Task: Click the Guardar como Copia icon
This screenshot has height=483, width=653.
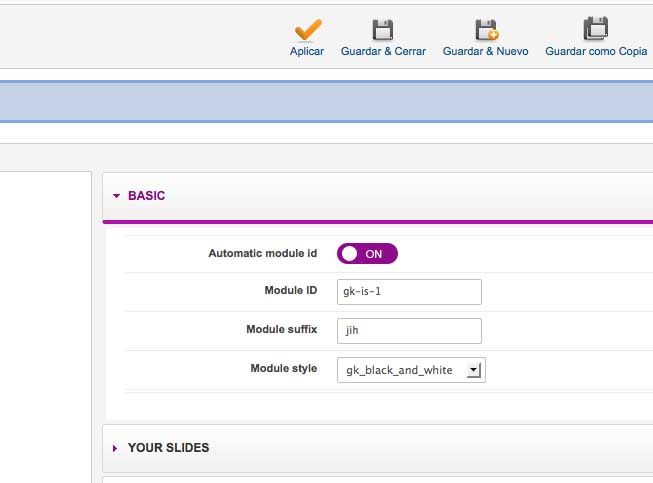Action: (596, 29)
